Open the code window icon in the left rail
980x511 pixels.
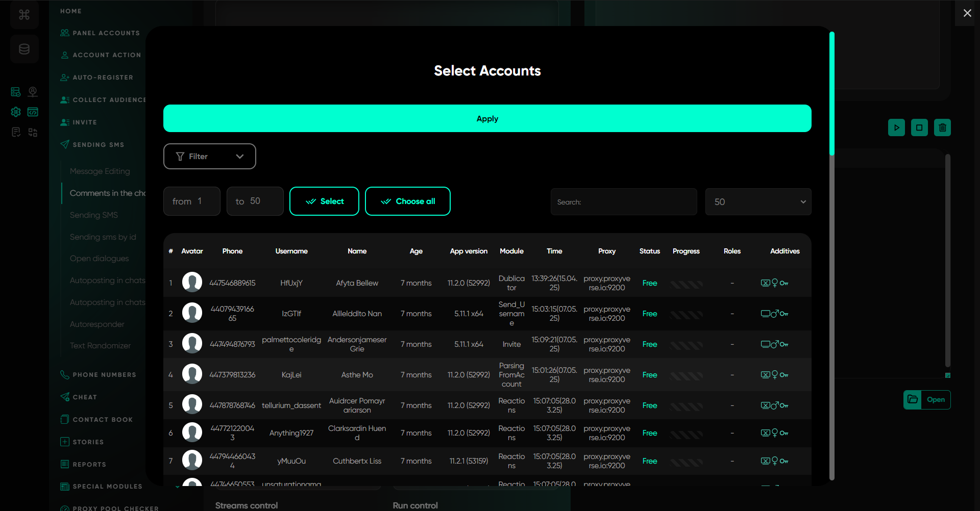(33, 112)
